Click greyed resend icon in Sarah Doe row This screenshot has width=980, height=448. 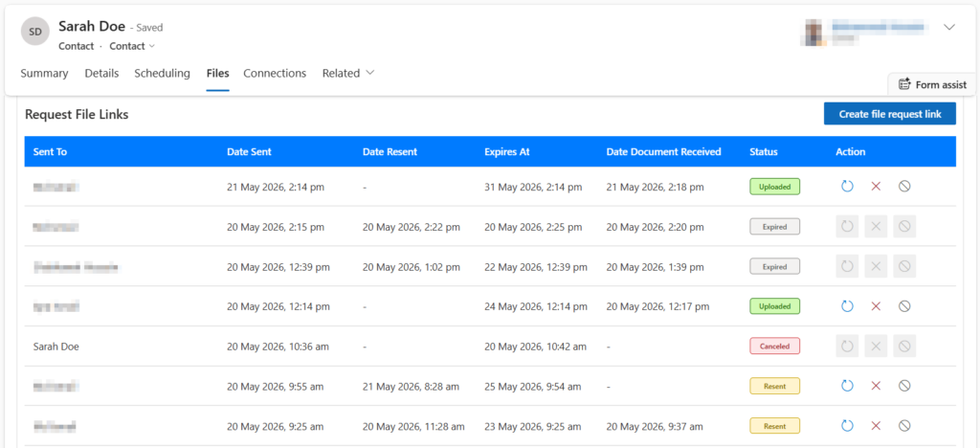[x=847, y=347]
